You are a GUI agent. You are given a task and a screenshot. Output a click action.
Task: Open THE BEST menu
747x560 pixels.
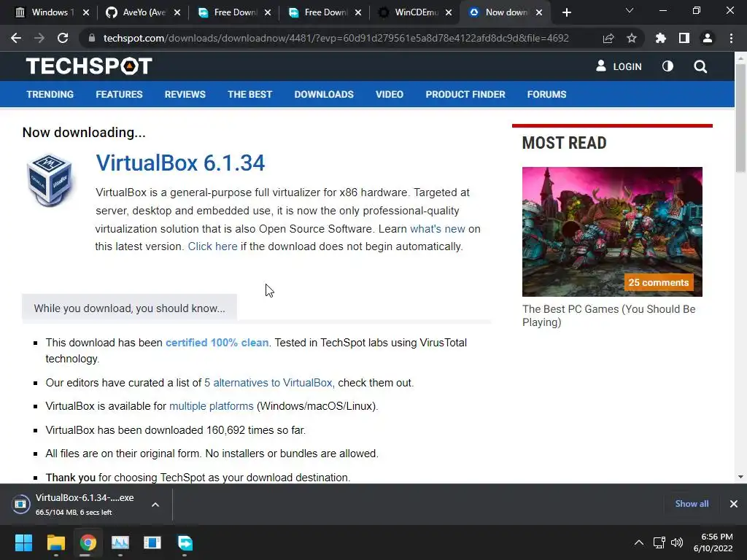tap(249, 94)
